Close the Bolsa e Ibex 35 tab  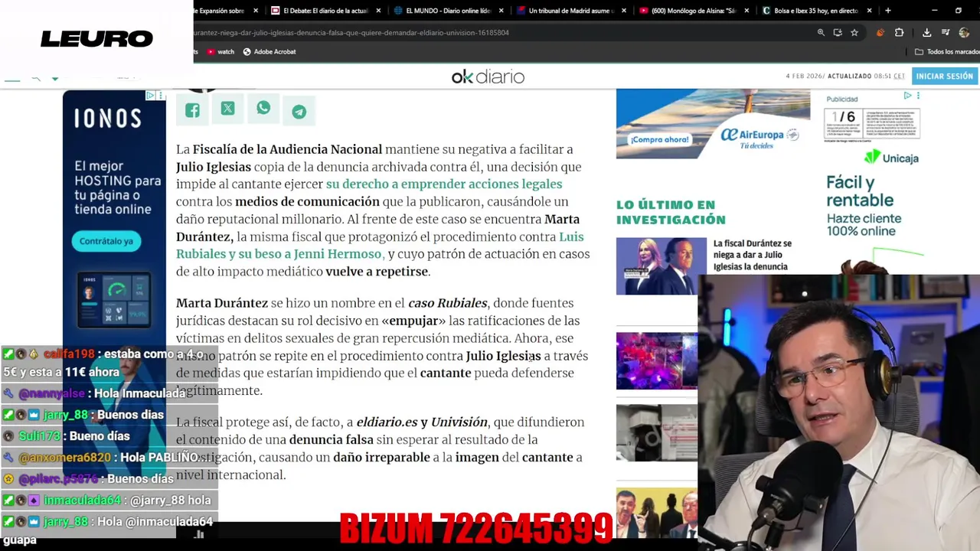869,11
